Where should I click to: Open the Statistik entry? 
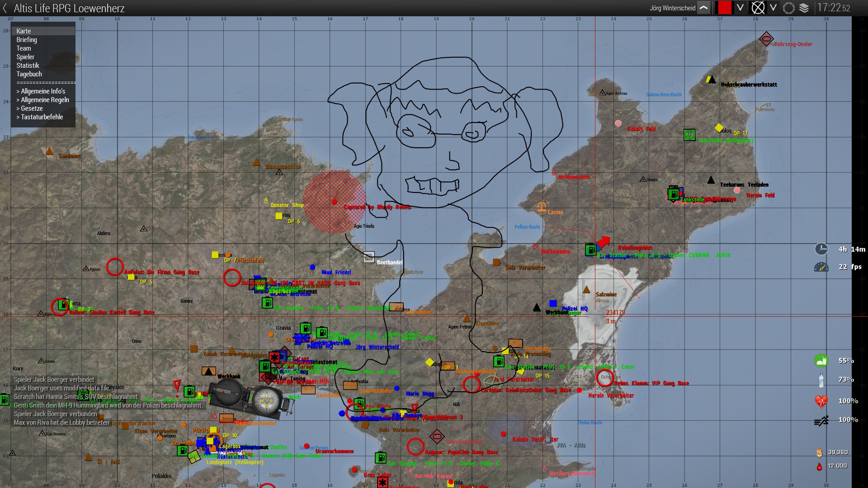point(28,66)
